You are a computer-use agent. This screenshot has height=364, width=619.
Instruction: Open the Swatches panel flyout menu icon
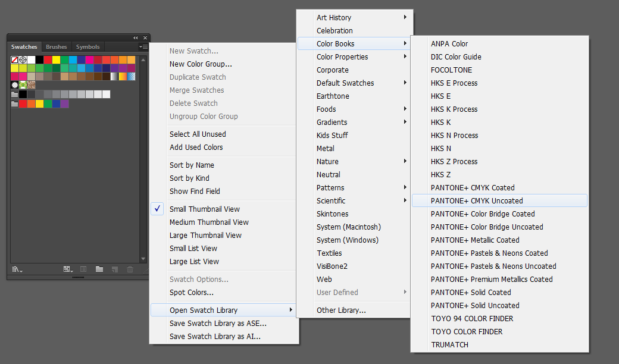pos(143,47)
